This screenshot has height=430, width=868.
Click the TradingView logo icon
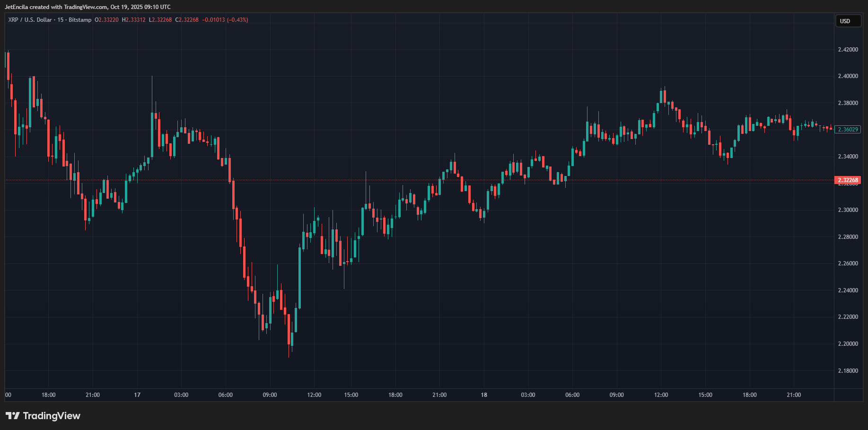[13, 416]
